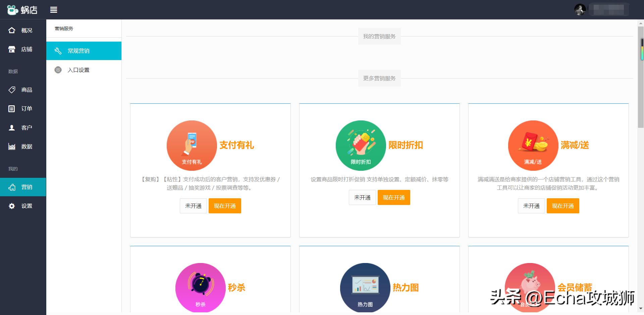Open the hamburger menu beside the logo
The image size is (644, 315).
tap(54, 10)
